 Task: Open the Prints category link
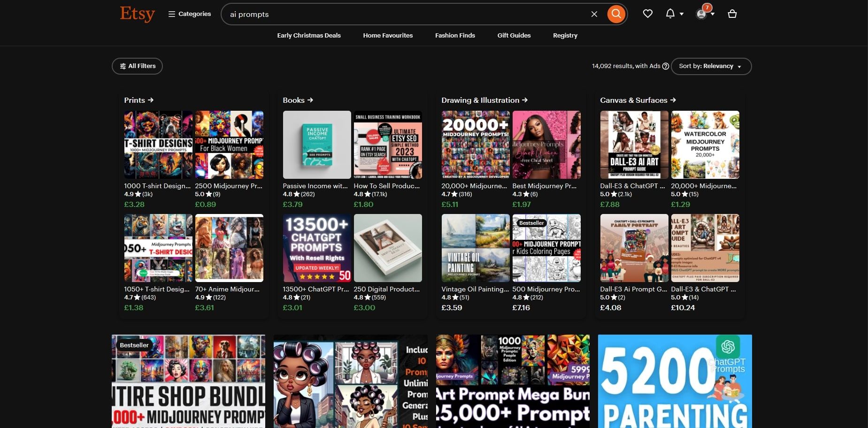pyautogui.click(x=138, y=100)
